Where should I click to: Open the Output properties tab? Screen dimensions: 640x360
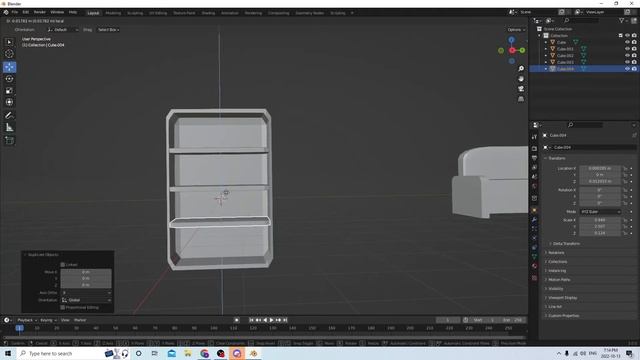534,158
